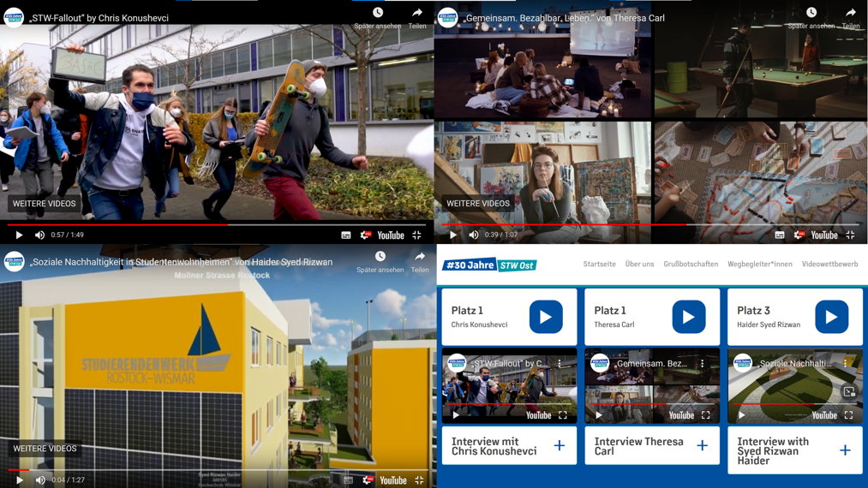Exit fullscreen on Theresa Carl video
Viewport: 868px width, 488px height.
pos(851,235)
